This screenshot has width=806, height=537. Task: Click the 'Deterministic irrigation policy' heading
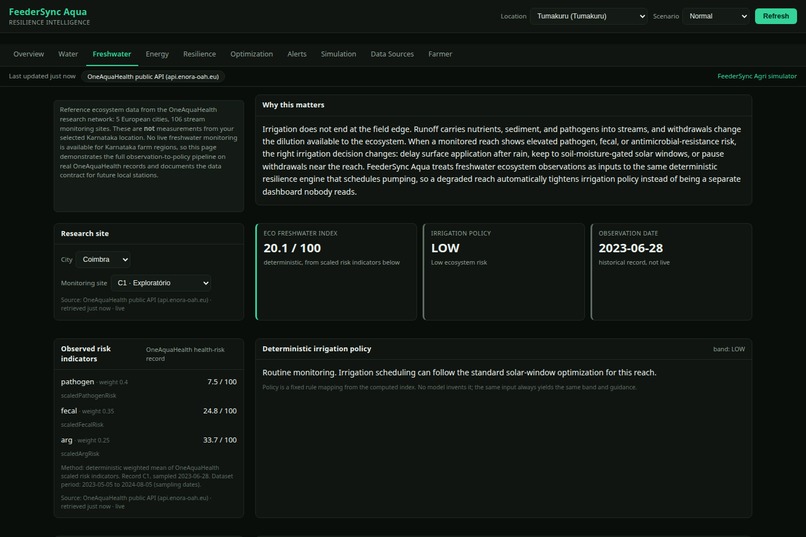point(317,348)
